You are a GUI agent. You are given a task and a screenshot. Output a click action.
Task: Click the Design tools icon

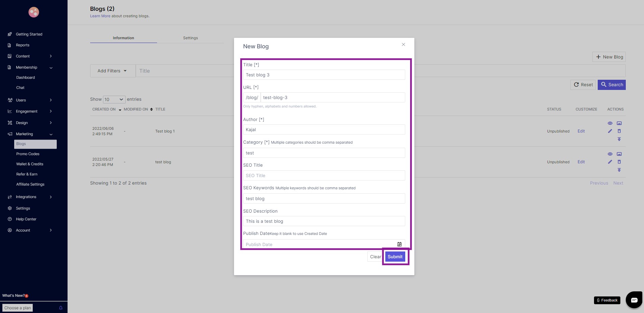[10, 123]
